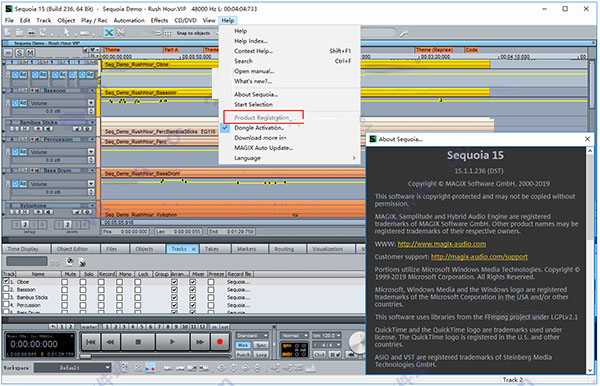The height and width of the screenshot is (386, 600).
Task: Toggle track selection checkbox for Oboe
Action: 6,281
